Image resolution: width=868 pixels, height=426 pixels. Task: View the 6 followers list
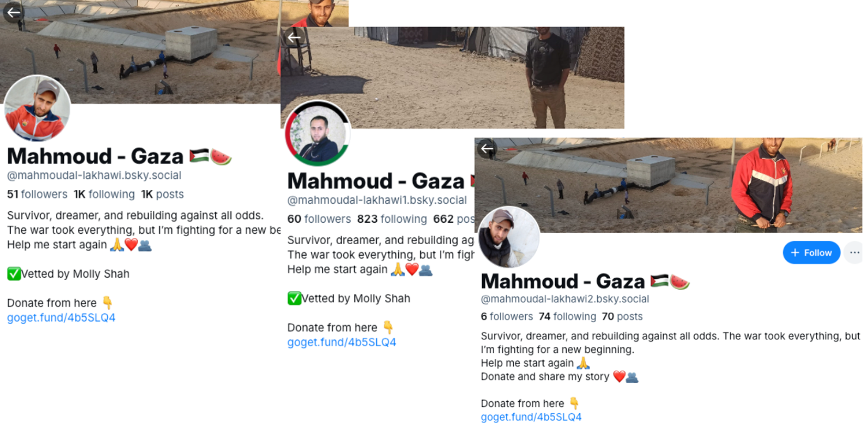[x=507, y=316]
